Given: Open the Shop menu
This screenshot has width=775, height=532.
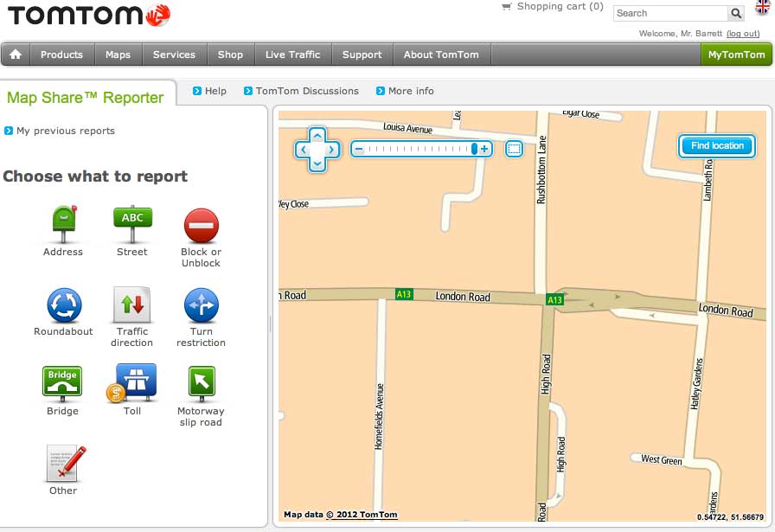Looking at the screenshot, I should click(x=230, y=54).
